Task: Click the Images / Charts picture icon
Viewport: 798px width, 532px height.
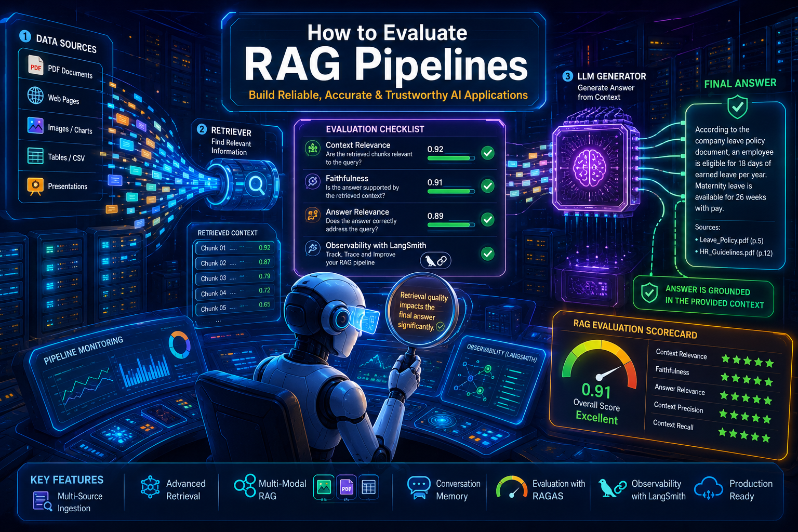Action: pos(35,125)
